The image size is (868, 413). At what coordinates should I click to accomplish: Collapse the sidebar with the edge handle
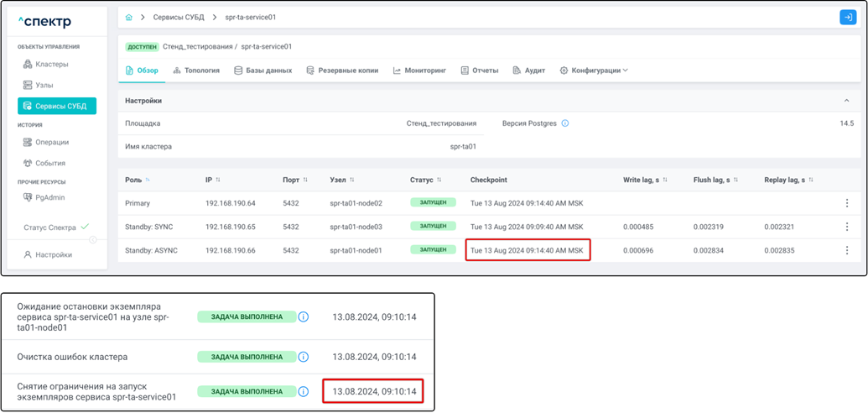tap(93, 240)
